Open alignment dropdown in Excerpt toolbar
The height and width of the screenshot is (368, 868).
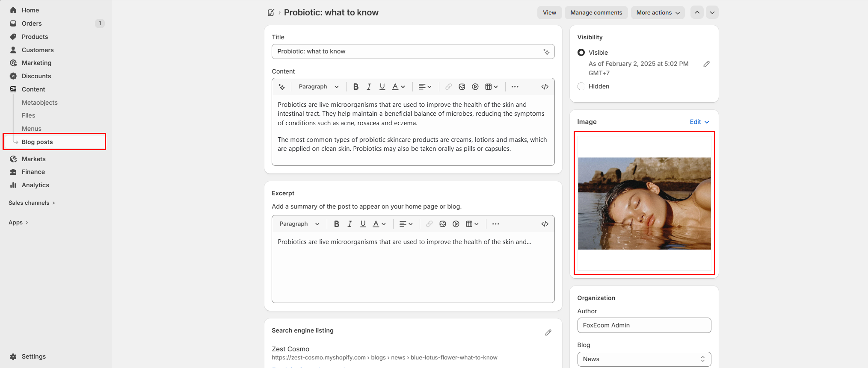coord(406,224)
